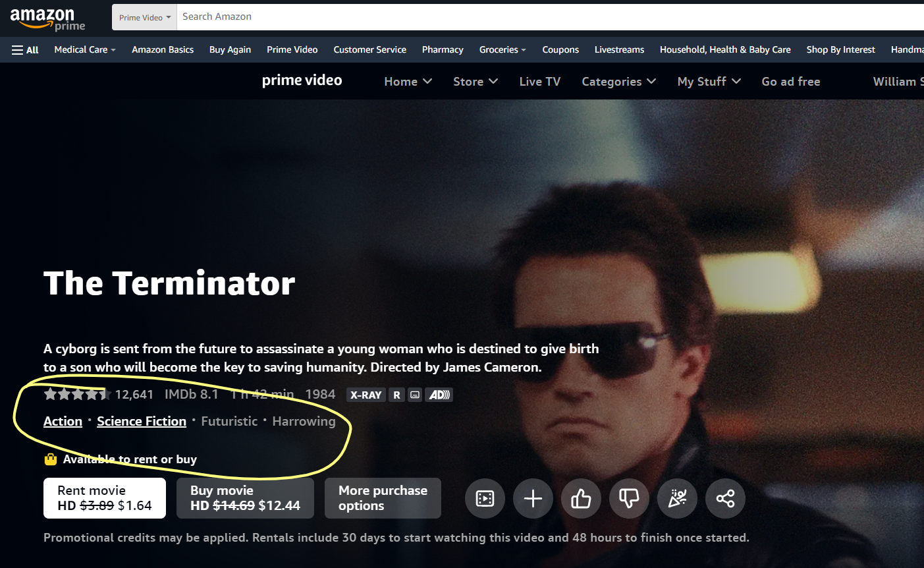Open the All hamburger menu
The width and height of the screenshot is (924, 568).
coord(25,50)
